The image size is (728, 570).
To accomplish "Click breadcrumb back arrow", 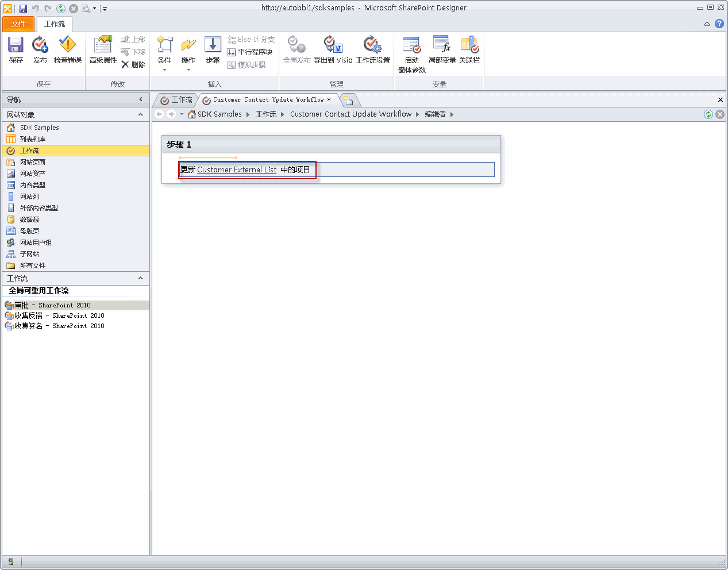I will coord(159,114).
